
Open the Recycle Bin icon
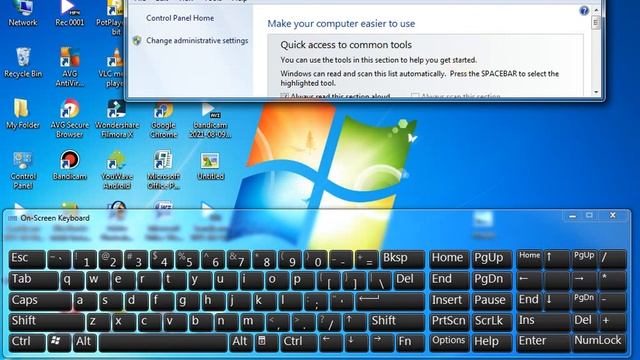(x=23, y=63)
